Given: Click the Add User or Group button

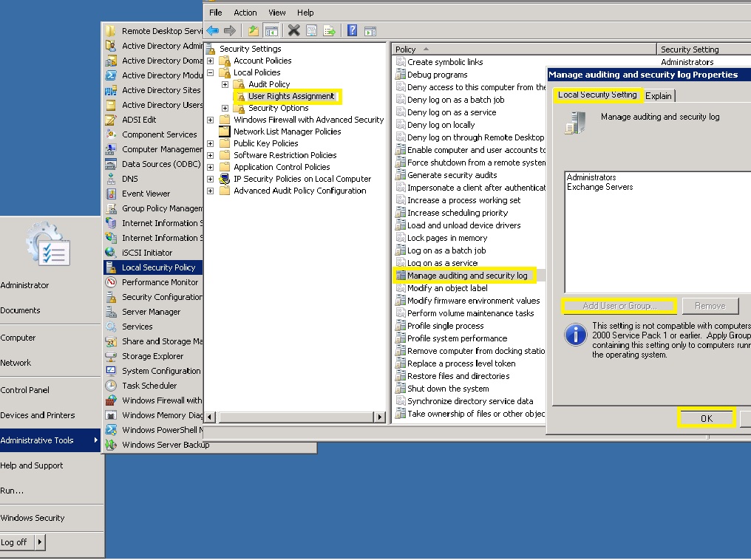Looking at the screenshot, I should pos(619,306).
